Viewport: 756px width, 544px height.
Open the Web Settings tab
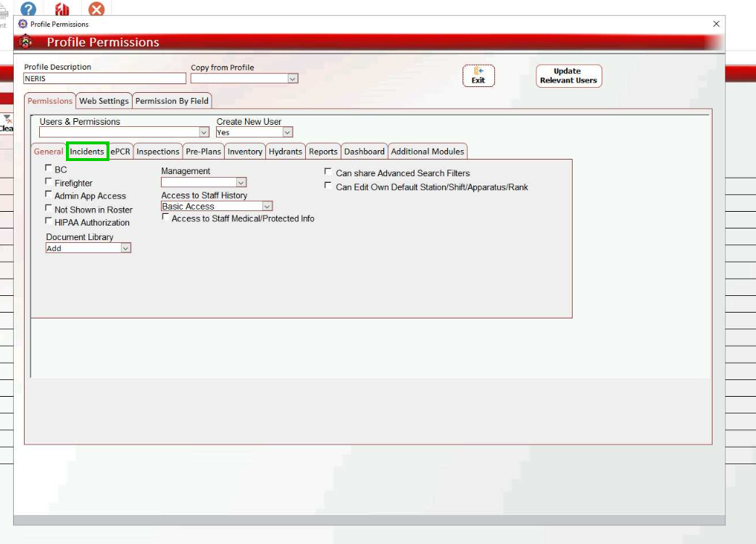point(104,101)
